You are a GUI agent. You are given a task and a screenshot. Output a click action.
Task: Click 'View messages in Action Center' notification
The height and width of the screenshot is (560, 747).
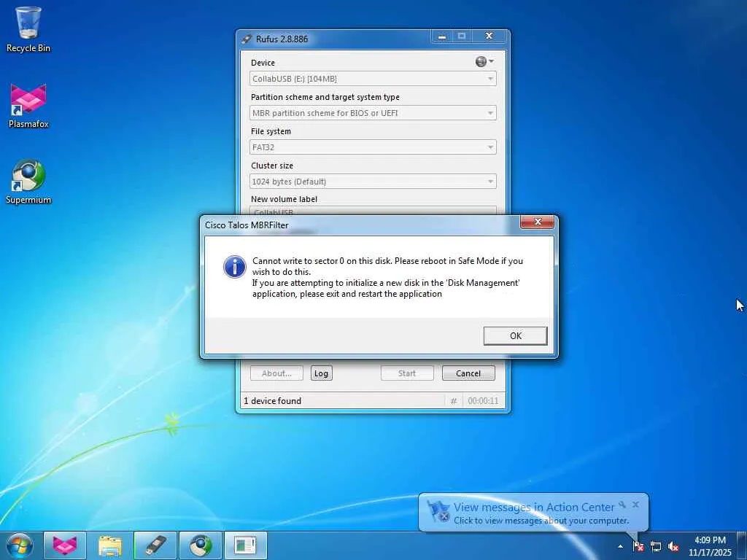pyautogui.click(x=533, y=507)
